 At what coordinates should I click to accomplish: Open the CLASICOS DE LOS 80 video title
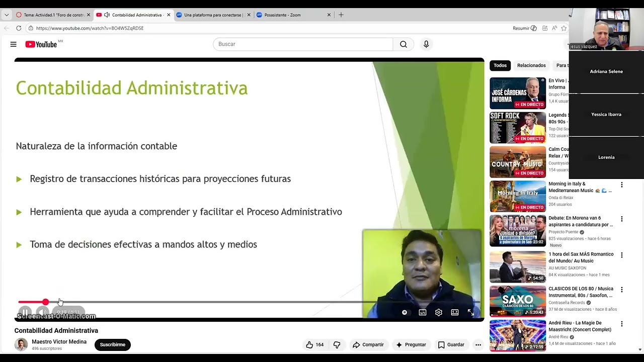click(581, 292)
